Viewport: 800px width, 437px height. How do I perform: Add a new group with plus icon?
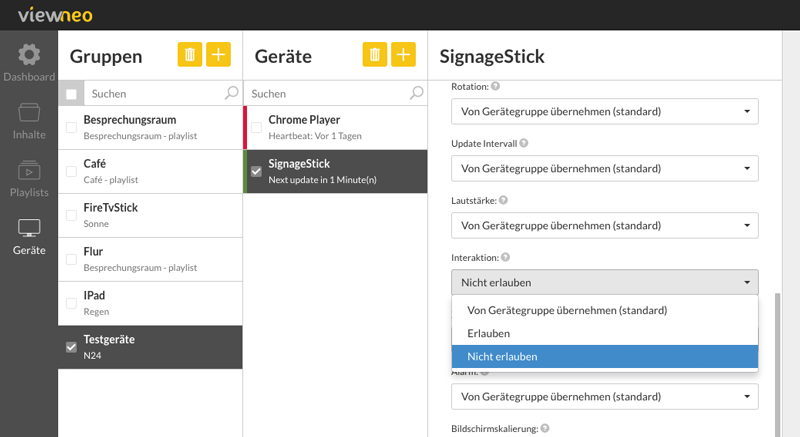218,55
